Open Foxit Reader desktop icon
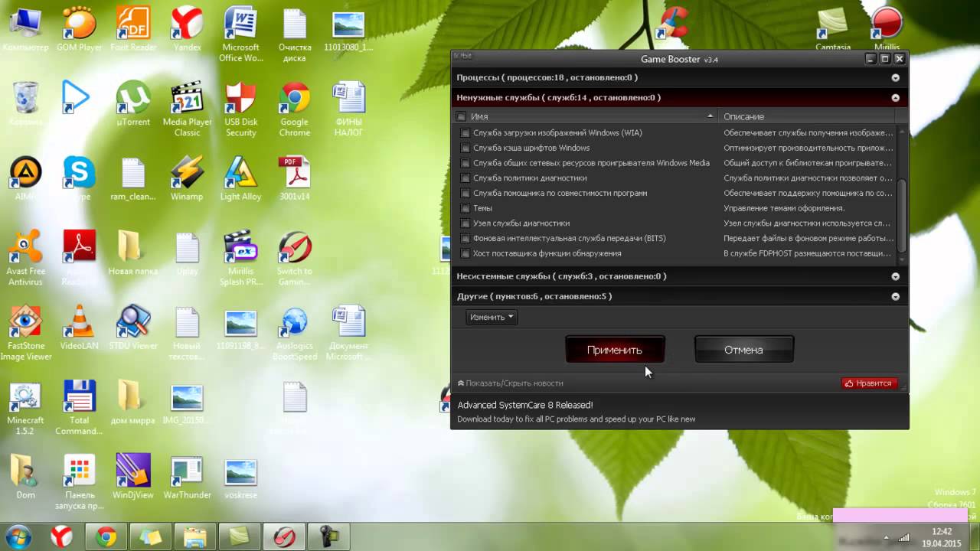The image size is (980, 551). (x=133, y=31)
